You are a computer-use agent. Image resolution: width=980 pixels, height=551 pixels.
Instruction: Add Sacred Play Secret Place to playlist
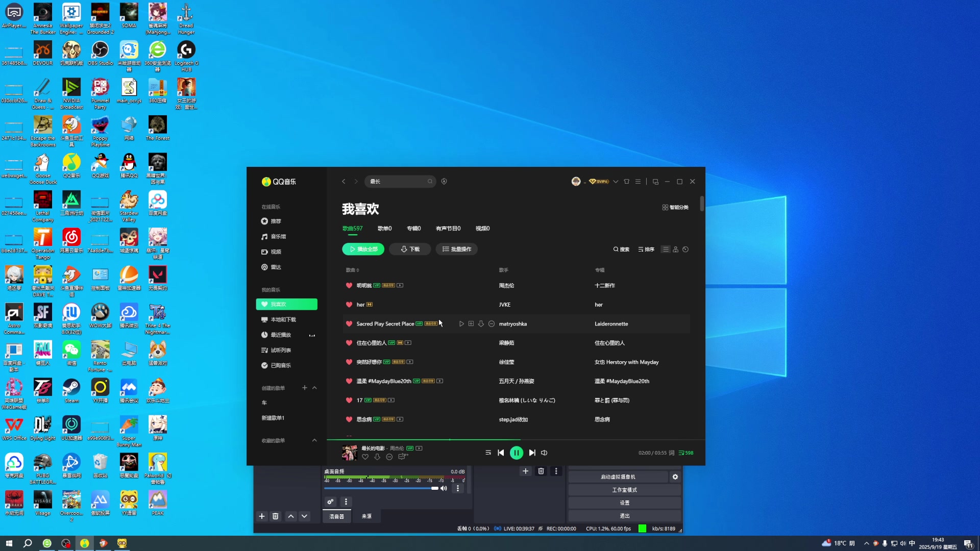pos(471,324)
